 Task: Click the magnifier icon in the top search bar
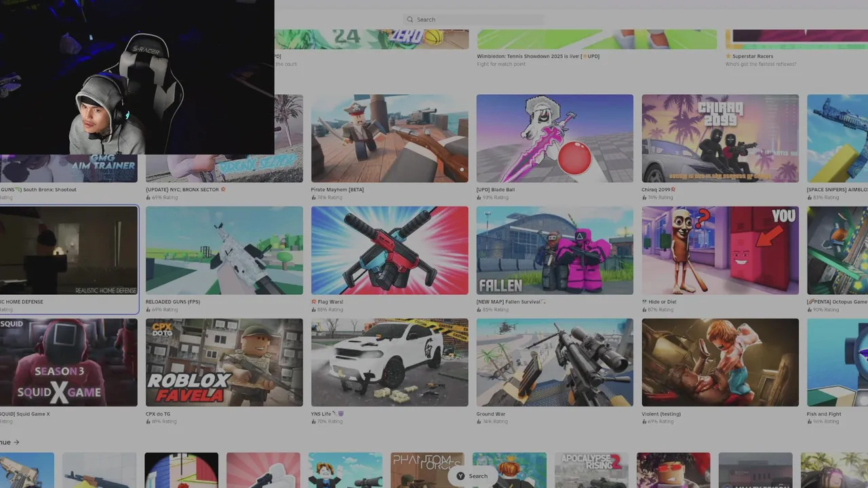pyautogui.click(x=409, y=20)
